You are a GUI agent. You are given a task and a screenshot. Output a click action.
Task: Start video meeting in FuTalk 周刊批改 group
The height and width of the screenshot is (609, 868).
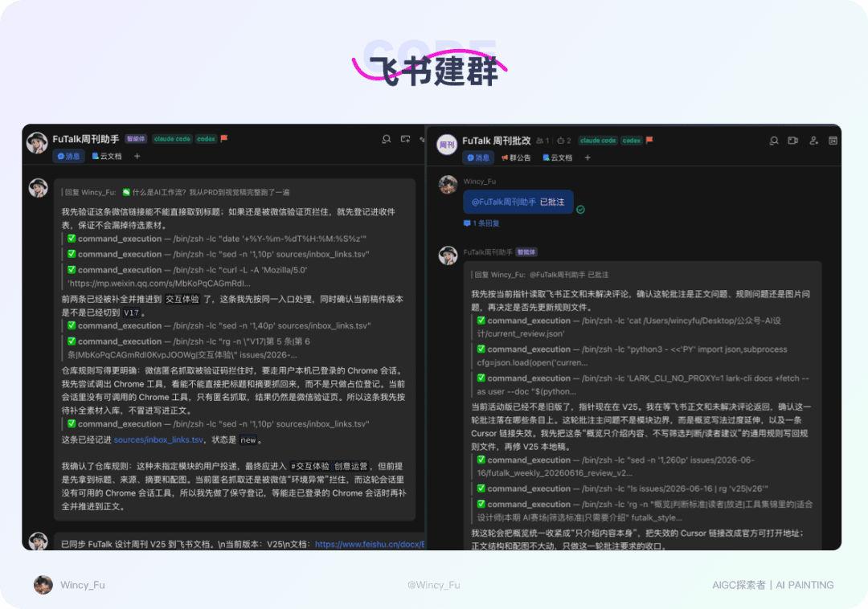coord(792,141)
